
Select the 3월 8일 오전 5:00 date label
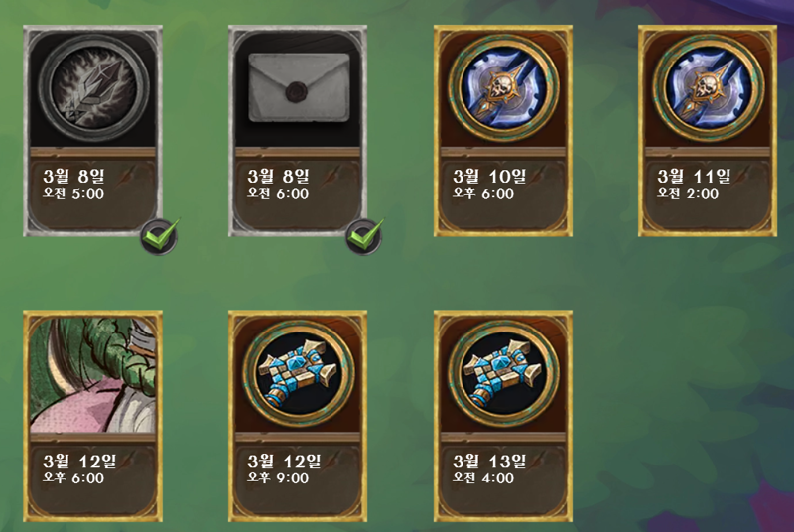[x=73, y=184]
